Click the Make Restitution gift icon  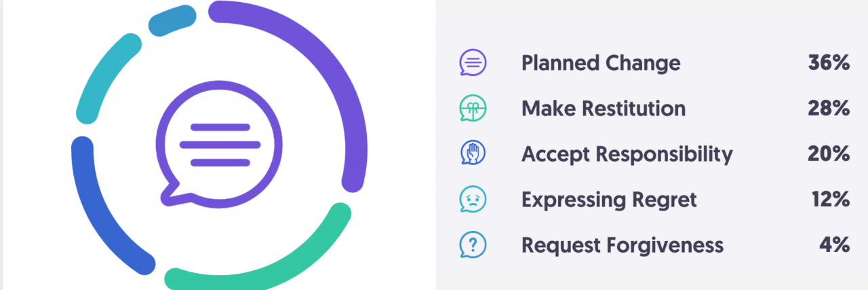pyautogui.click(x=473, y=109)
